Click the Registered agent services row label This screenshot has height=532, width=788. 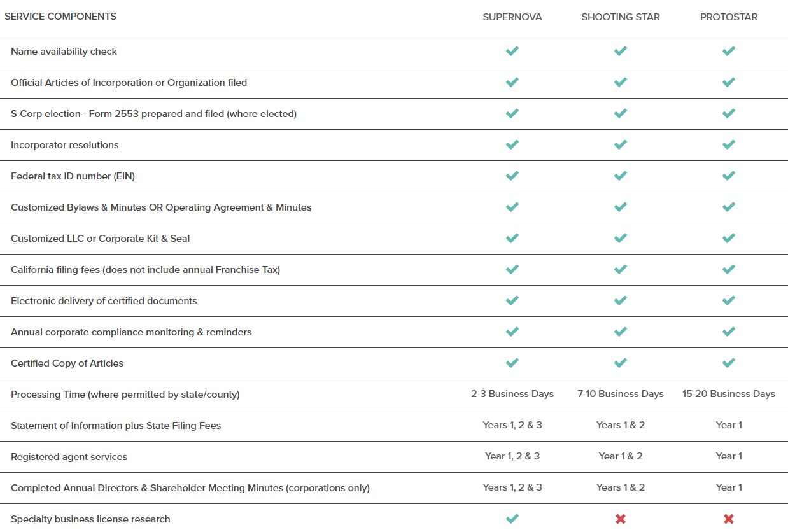(x=69, y=457)
